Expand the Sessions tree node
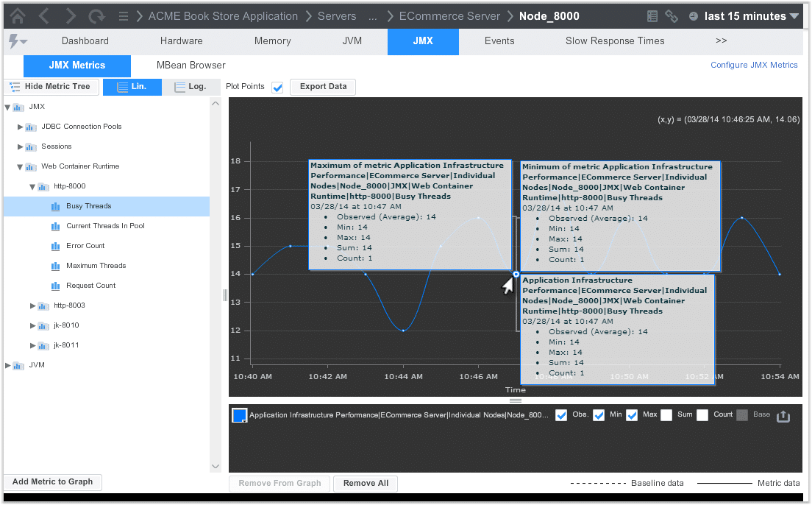The height and width of the screenshot is (505, 812). (20, 146)
